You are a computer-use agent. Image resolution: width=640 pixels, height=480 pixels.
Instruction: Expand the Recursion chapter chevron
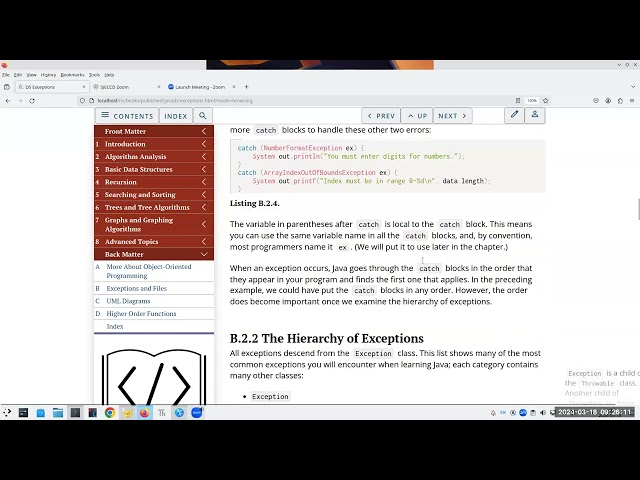(x=204, y=182)
